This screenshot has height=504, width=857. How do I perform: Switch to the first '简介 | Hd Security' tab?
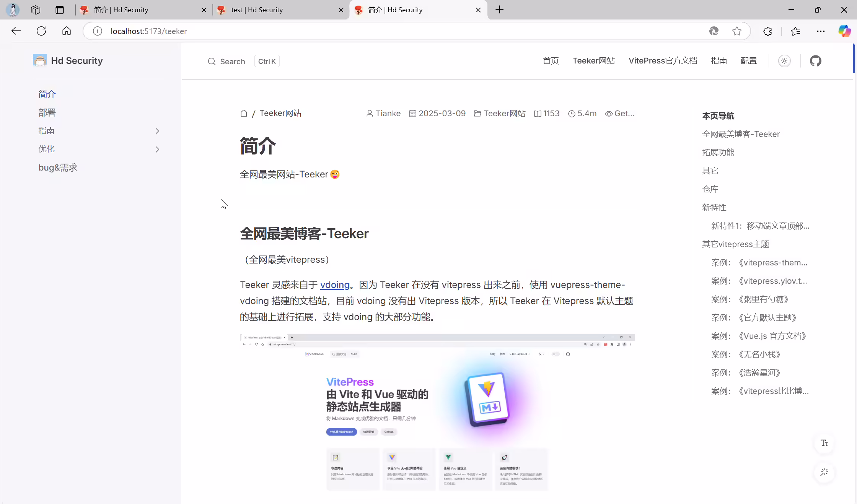pyautogui.click(x=143, y=10)
